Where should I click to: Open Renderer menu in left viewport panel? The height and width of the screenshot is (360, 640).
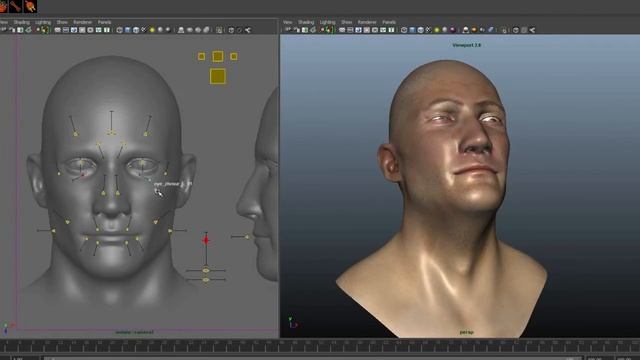(82, 22)
